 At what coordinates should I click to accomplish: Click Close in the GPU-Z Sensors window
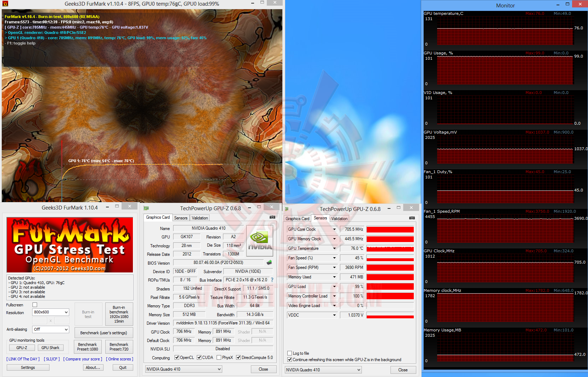pos(403,370)
